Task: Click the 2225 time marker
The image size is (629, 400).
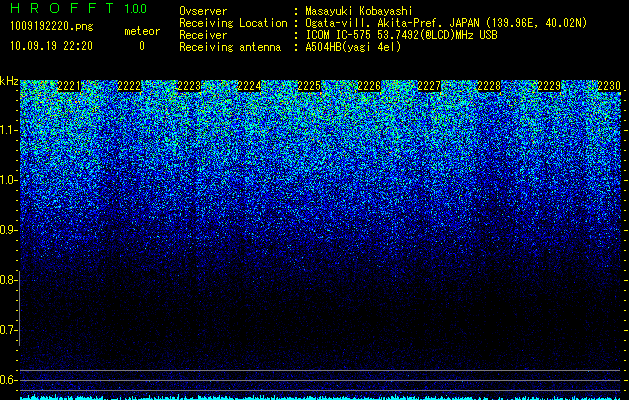Action: [309, 86]
